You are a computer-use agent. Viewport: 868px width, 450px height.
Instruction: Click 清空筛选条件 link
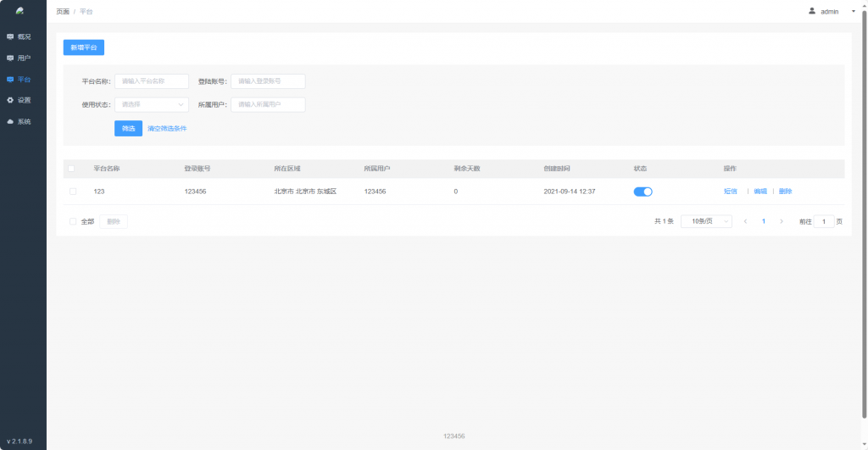click(x=167, y=129)
